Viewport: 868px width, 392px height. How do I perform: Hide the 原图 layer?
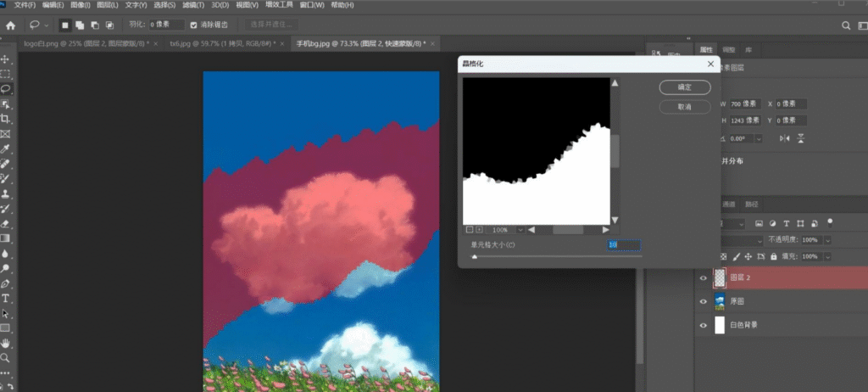[703, 301]
